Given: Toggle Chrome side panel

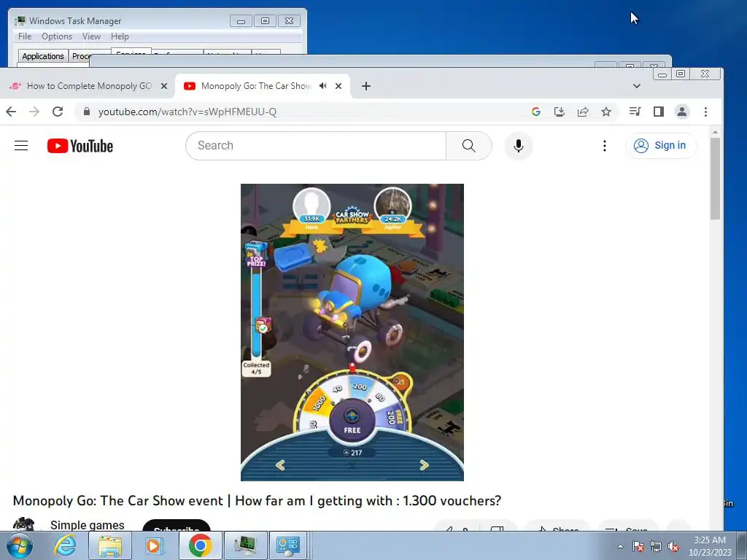Looking at the screenshot, I should pos(659,112).
